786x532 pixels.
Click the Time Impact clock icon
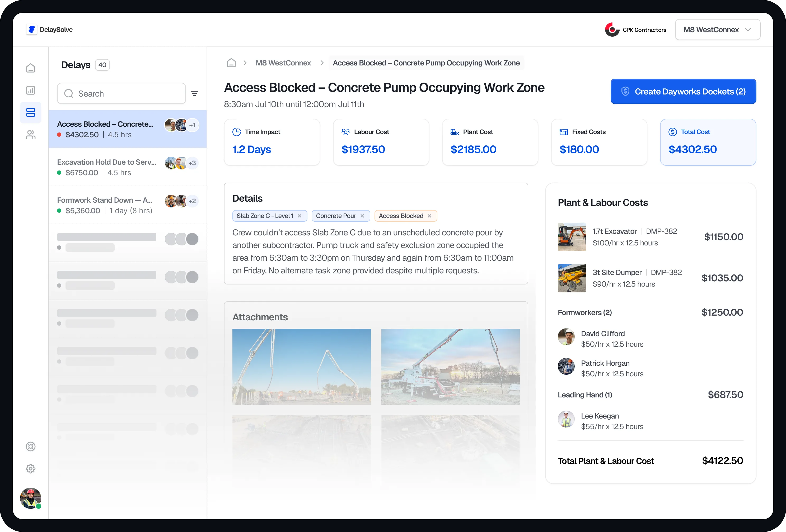point(237,132)
